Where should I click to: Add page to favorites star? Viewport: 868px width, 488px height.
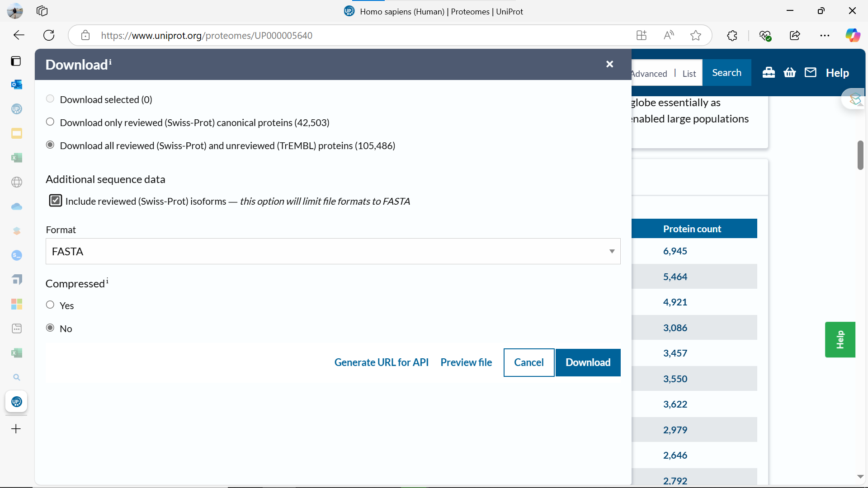tap(696, 35)
